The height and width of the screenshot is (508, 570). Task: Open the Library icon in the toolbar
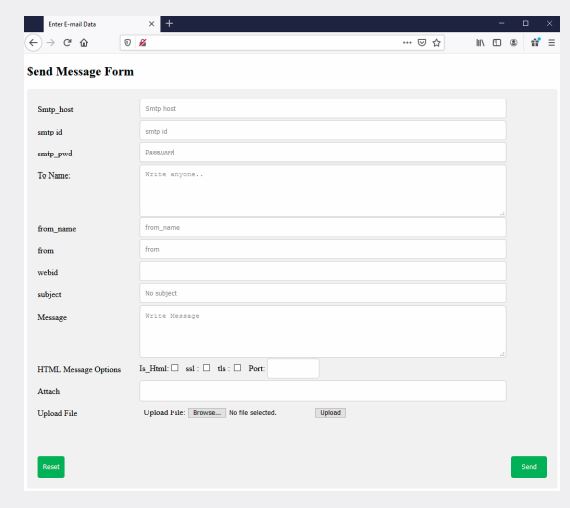480,43
